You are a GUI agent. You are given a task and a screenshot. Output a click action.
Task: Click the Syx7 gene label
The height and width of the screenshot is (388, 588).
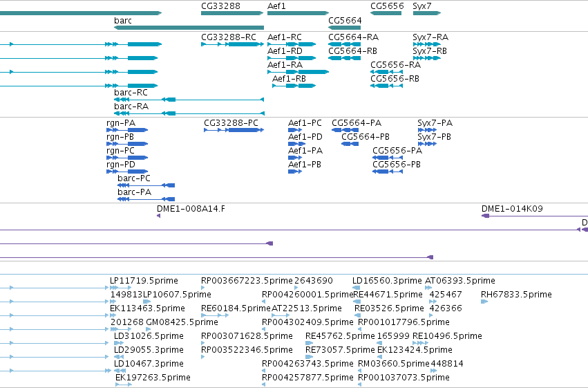click(x=422, y=6)
